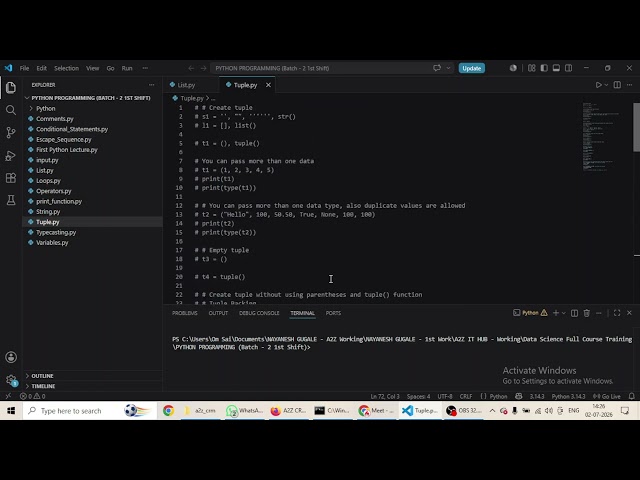Switch to the DEBUG CONSOLE tab
Image resolution: width=640 pixels, height=480 pixels.
[259, 313]
